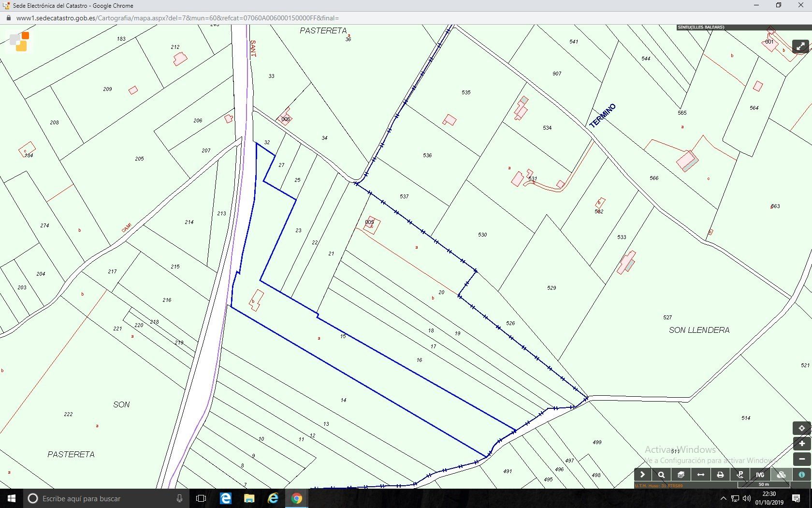Click the printer icon to print map
This screenshot has width=812, height=508.
[720, 475]
